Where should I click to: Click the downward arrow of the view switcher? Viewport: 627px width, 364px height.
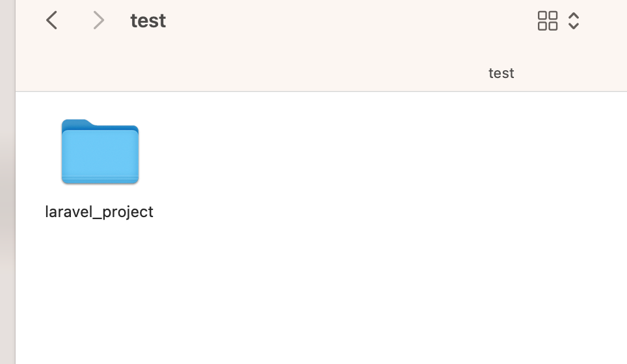[x=574, y=26]
